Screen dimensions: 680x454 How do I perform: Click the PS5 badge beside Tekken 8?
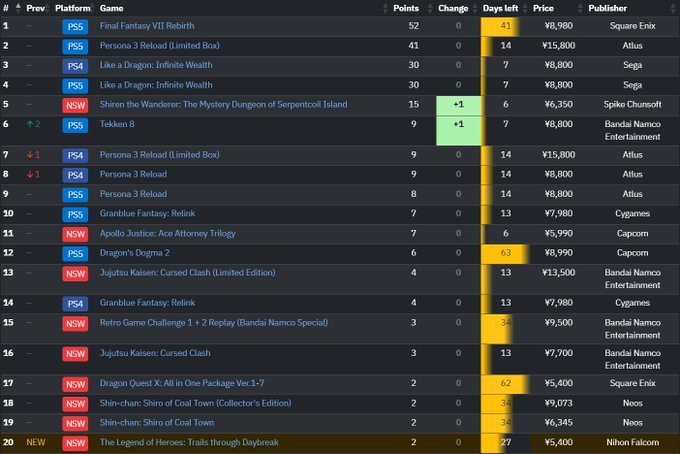coord(75,125)
